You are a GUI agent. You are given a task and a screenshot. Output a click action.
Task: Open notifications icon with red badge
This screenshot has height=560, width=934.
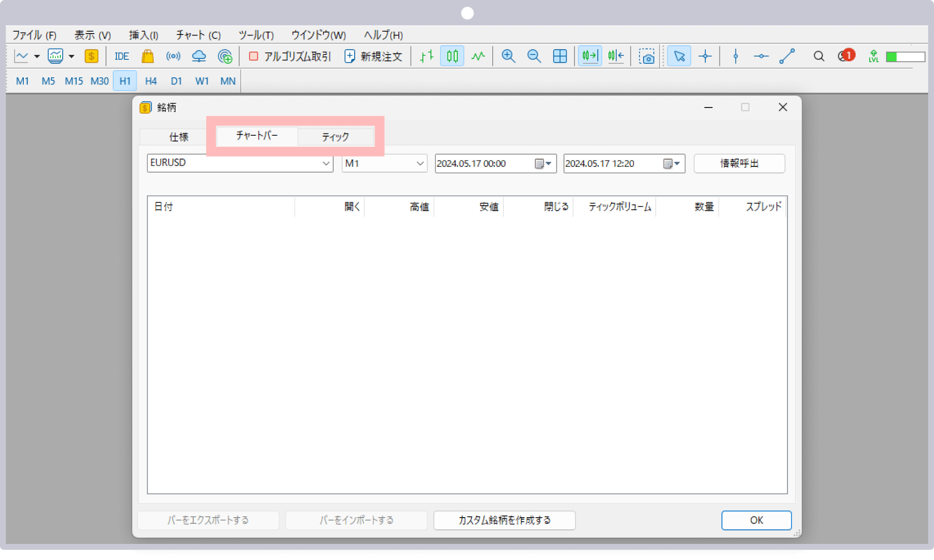coord(846,55)
